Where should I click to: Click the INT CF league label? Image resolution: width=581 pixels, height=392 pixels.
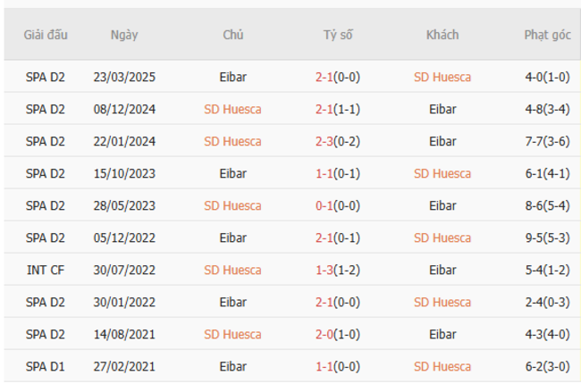(46, 270)
